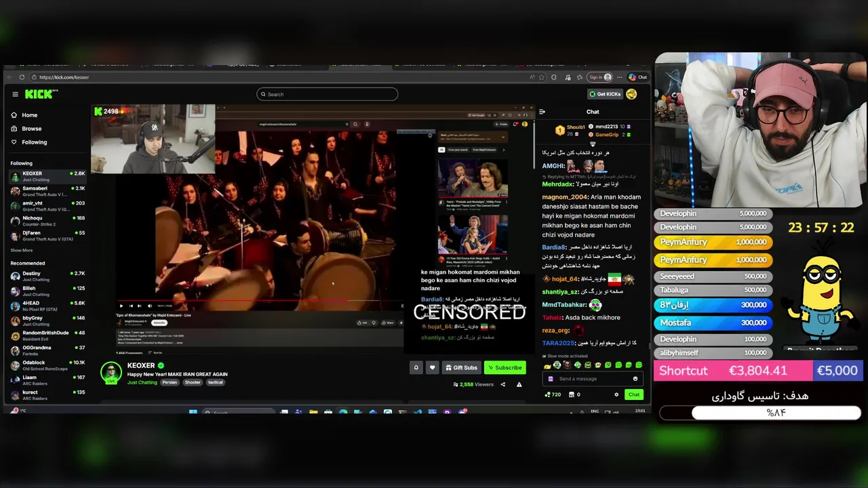
Task: Open the Kick hamburger sidebar menu
Action: 15,94
